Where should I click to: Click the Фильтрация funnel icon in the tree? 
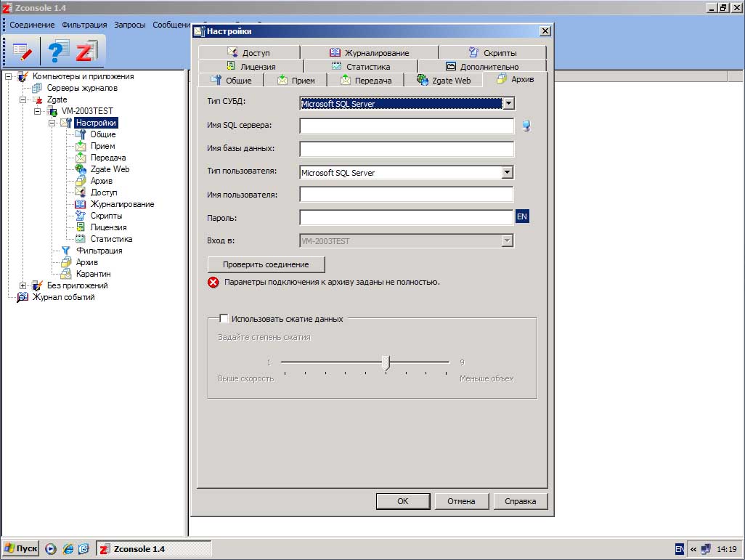tap(65, 251)
